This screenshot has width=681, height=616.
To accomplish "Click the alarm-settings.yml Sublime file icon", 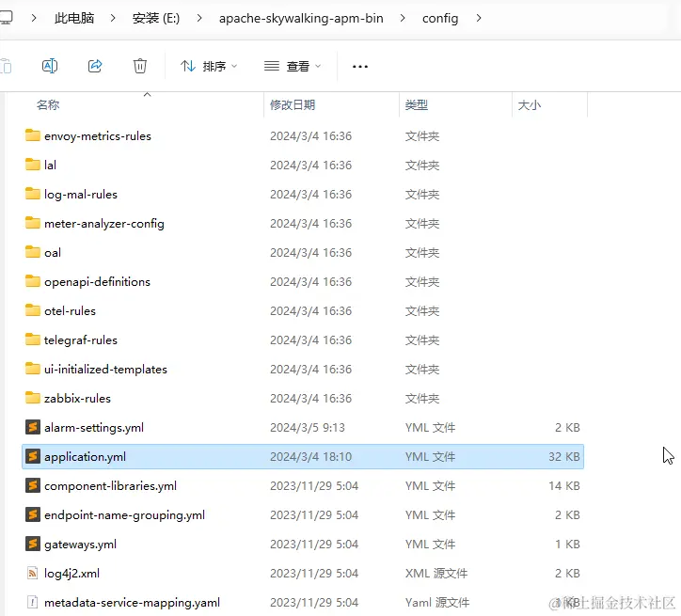I will (33, 427).
